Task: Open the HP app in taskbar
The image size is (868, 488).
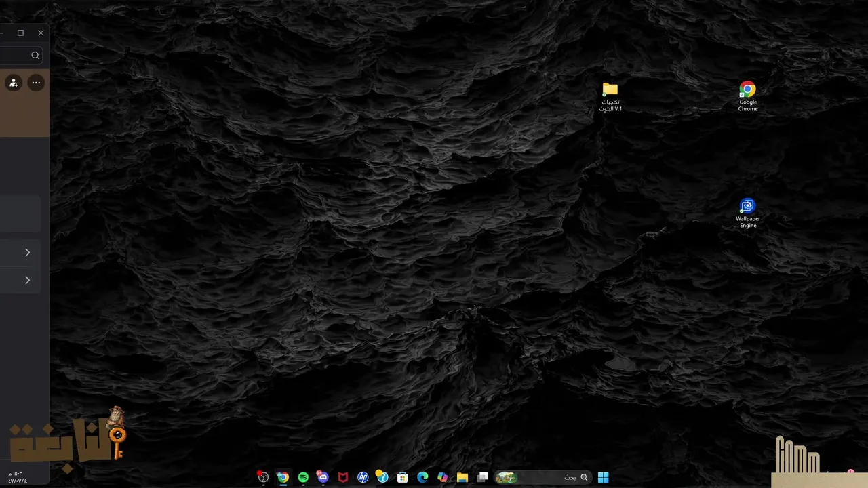Action: 363,477
